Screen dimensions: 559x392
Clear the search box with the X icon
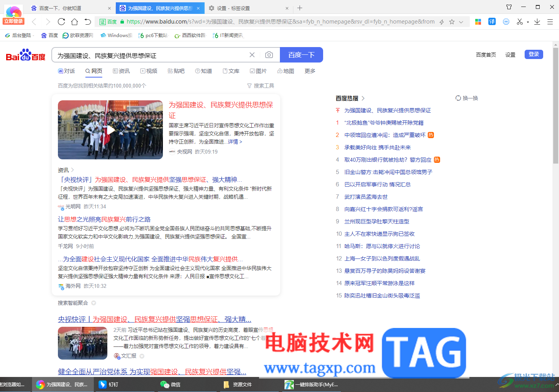pos(252,55)
